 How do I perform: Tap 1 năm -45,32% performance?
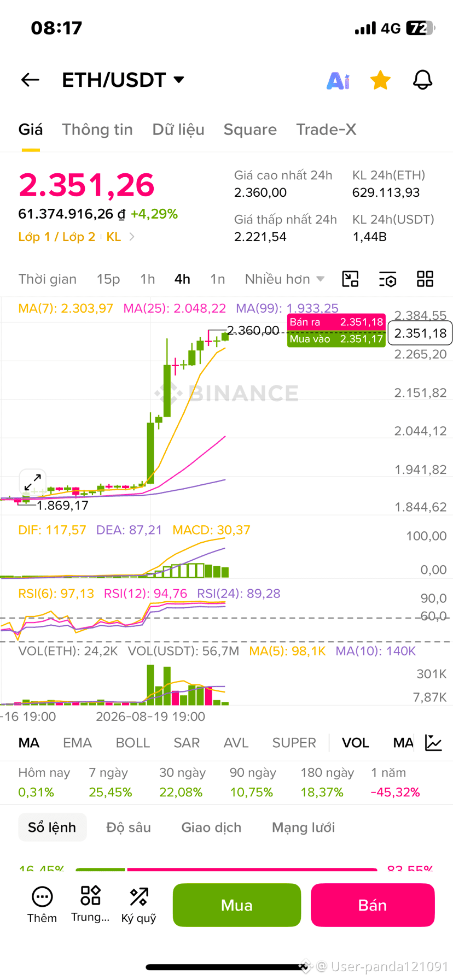(x=396, y=782)
